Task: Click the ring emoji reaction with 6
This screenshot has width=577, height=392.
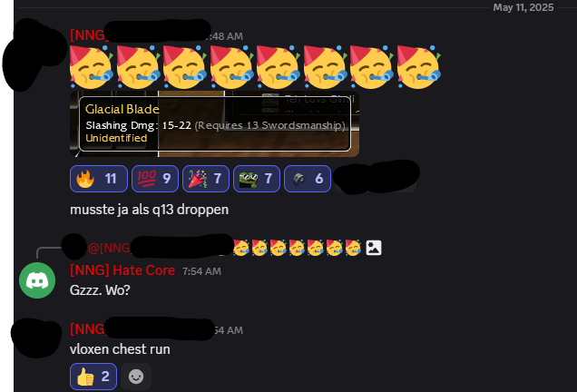Action: click(x=308, y=179)
